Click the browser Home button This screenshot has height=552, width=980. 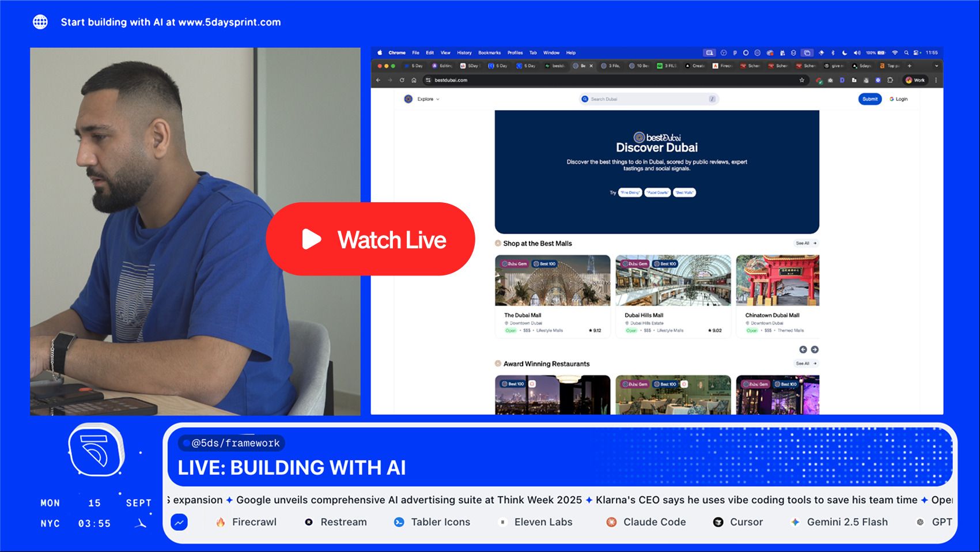click(x=414, y=80)
